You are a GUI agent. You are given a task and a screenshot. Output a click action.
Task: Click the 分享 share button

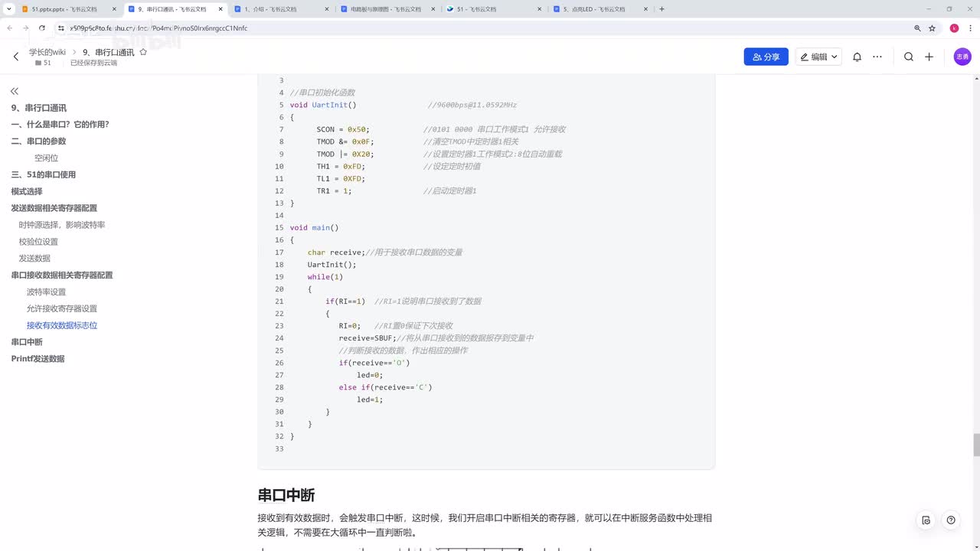[x=766, y=57]
